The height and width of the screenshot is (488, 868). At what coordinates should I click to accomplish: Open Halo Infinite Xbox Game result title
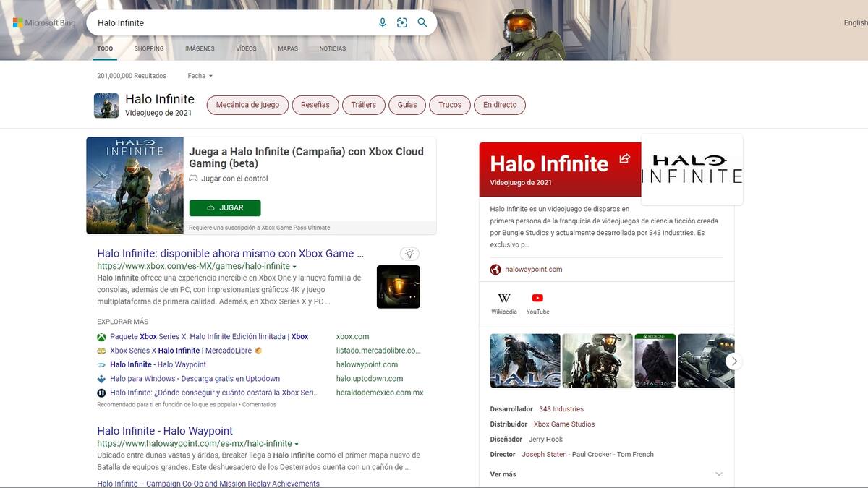[x=230, y=254]
